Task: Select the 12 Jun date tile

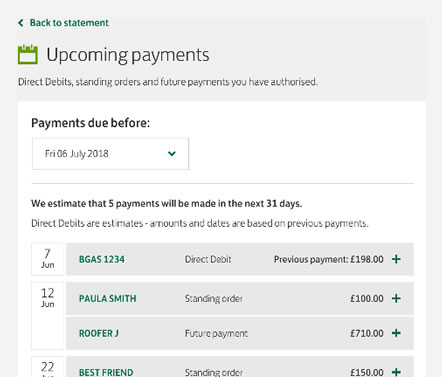Action: pos(48,315)
